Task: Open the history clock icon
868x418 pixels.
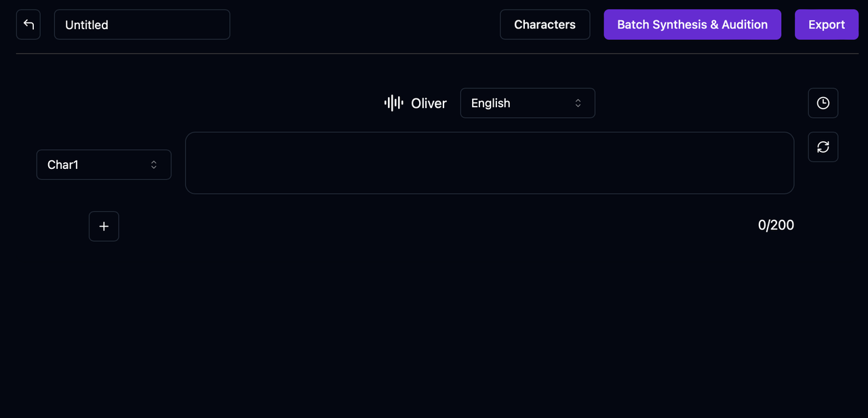Action: point(823,103)
